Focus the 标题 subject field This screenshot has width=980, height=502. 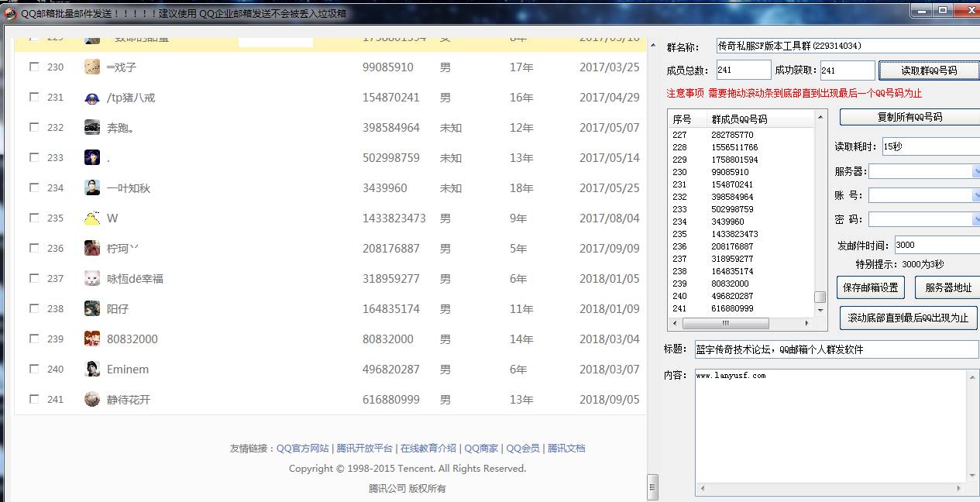(x=837, y=349)
